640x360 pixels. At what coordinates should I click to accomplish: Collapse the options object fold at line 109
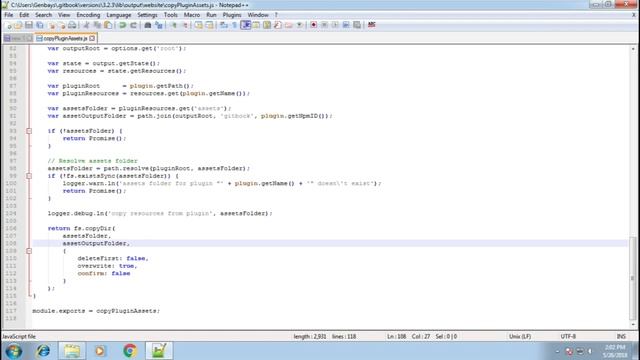click(29, 251)
